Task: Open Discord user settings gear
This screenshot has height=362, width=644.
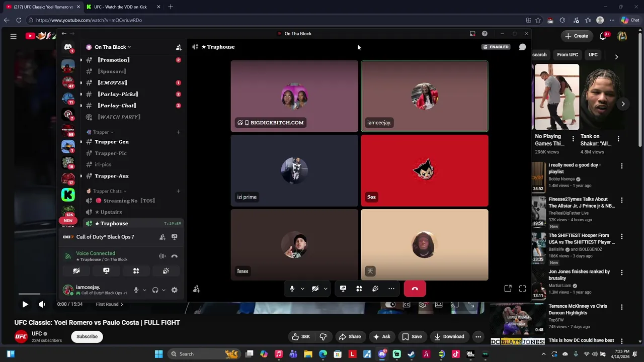Action: [x=175, y=290]
